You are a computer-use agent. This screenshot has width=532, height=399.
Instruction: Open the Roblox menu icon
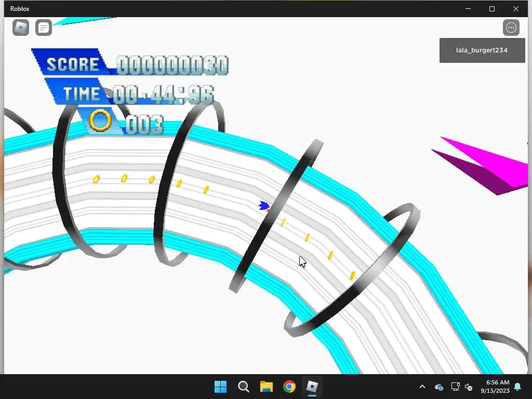coord(21,28)
